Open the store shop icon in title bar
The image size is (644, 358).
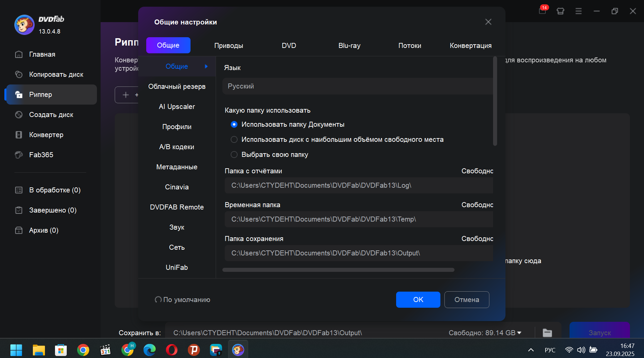click(x=560, y=11)
